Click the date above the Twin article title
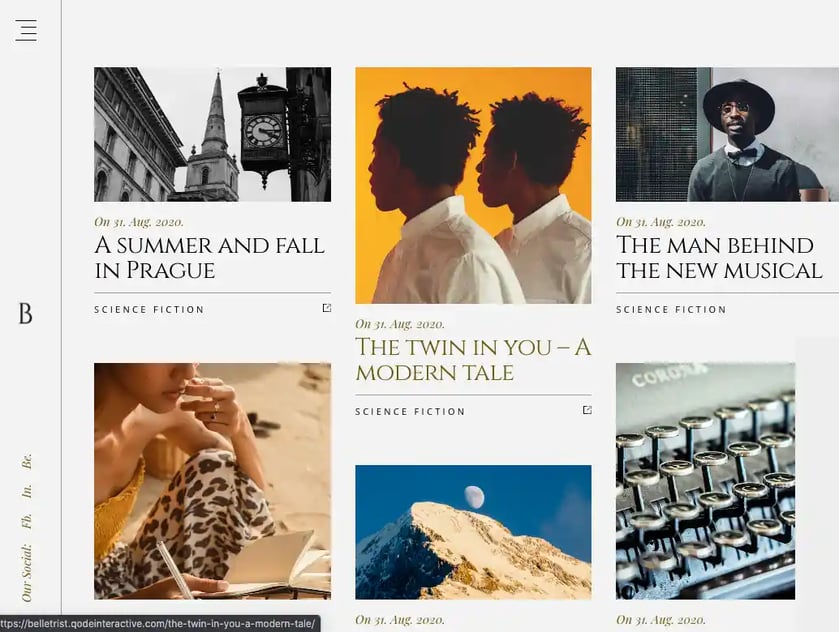839x632 pixels. tap(400, 324)
